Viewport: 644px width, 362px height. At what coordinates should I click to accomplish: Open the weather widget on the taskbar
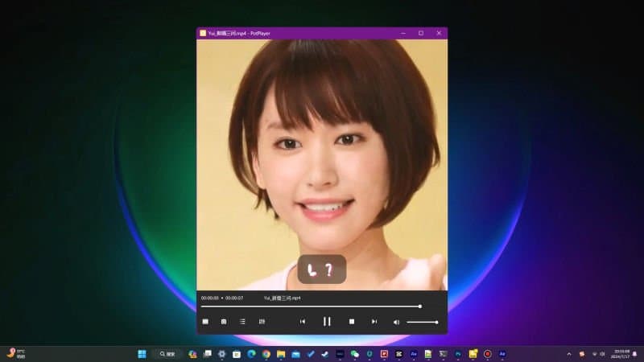pyautogui.click(x=14, y=354)
